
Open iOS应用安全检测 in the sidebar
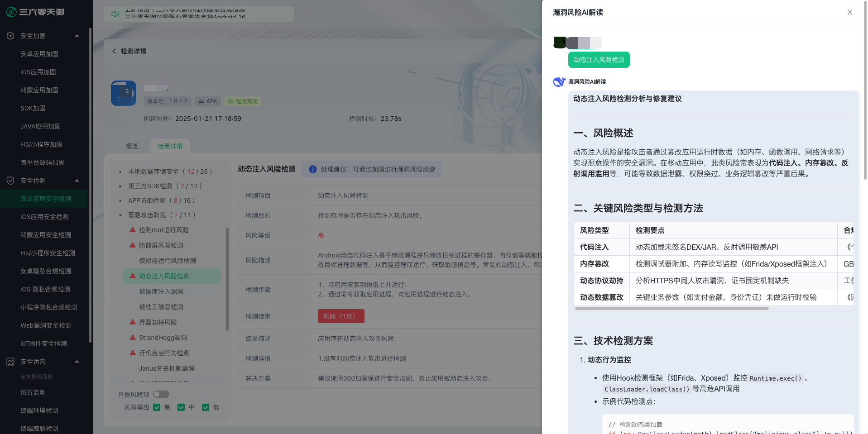(x=44, y=217)
